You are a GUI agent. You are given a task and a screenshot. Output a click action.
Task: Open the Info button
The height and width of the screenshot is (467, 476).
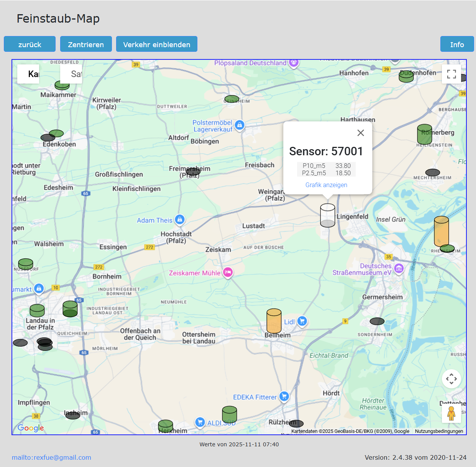click(x=457, y=44)
